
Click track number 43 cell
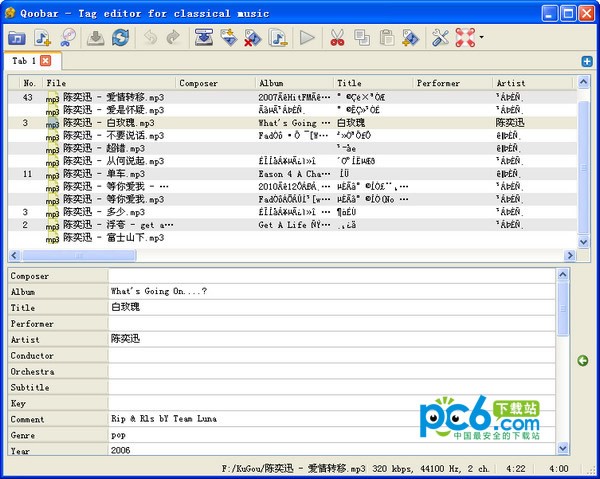pos(28,97)
